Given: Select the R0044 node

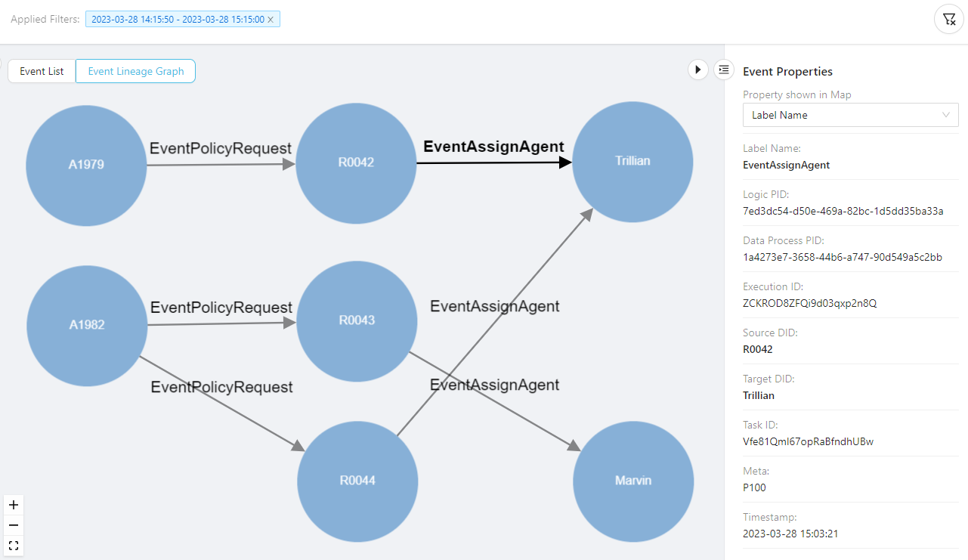Looking at the screenshot, I should [357, 481].
